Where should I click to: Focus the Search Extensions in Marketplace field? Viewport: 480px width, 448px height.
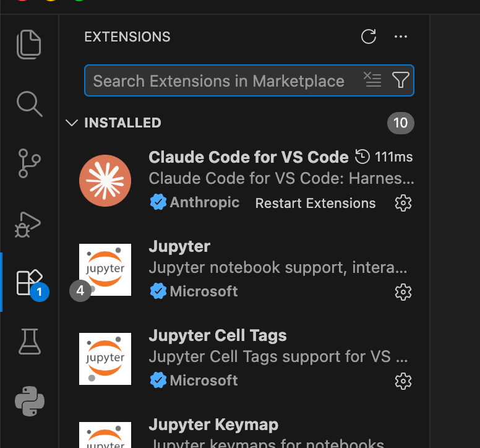[249, 80]
